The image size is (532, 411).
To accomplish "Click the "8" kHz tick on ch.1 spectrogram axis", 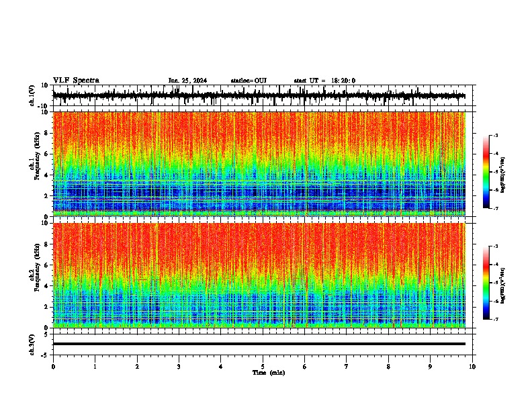I will tap(46, 133).
